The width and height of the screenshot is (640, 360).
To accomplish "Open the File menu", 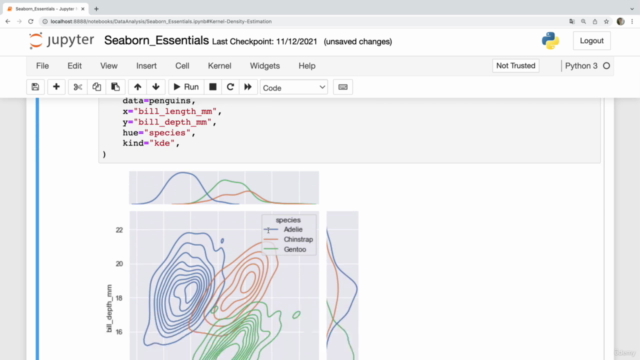I will 42,66.
